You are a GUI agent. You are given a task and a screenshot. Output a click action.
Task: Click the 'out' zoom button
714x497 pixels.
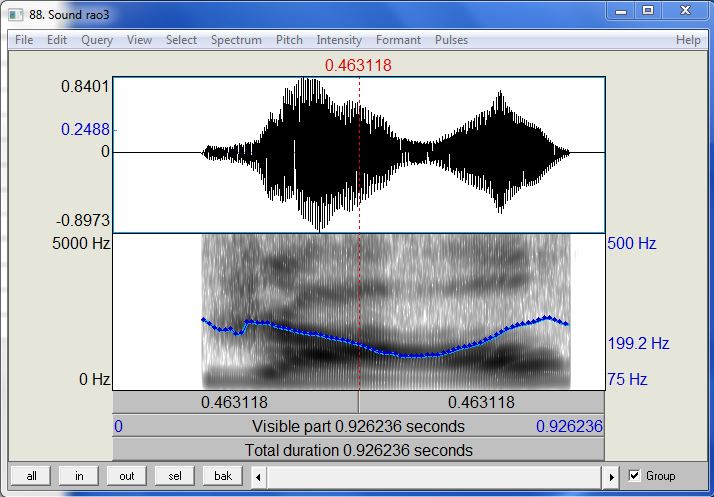(x=127, y=476)
